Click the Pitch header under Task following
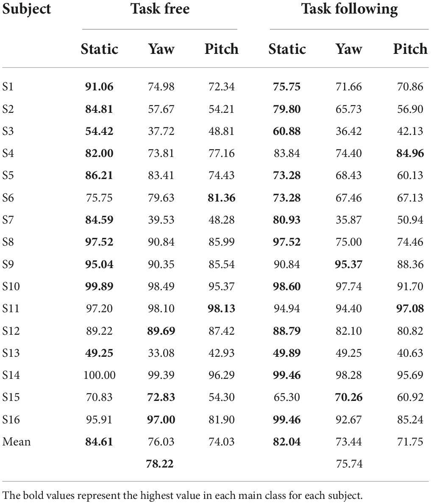Screen dimensions: 431x504 point(410,49)
